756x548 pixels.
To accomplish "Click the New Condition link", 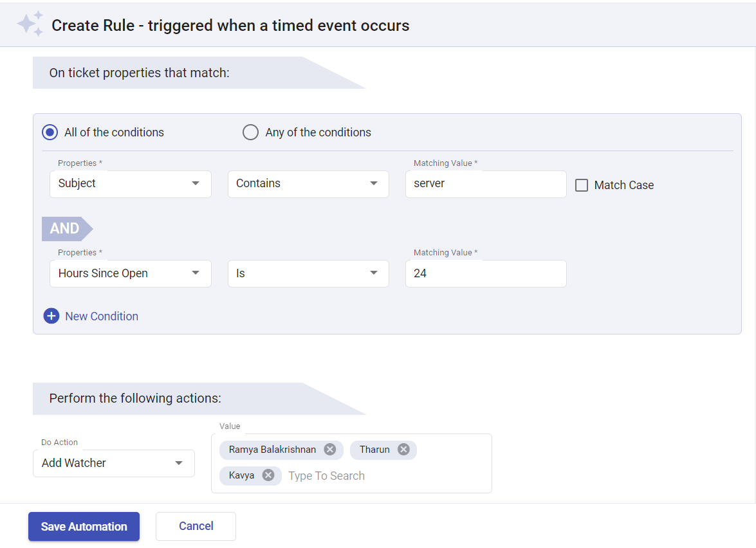I will (101, 316).
